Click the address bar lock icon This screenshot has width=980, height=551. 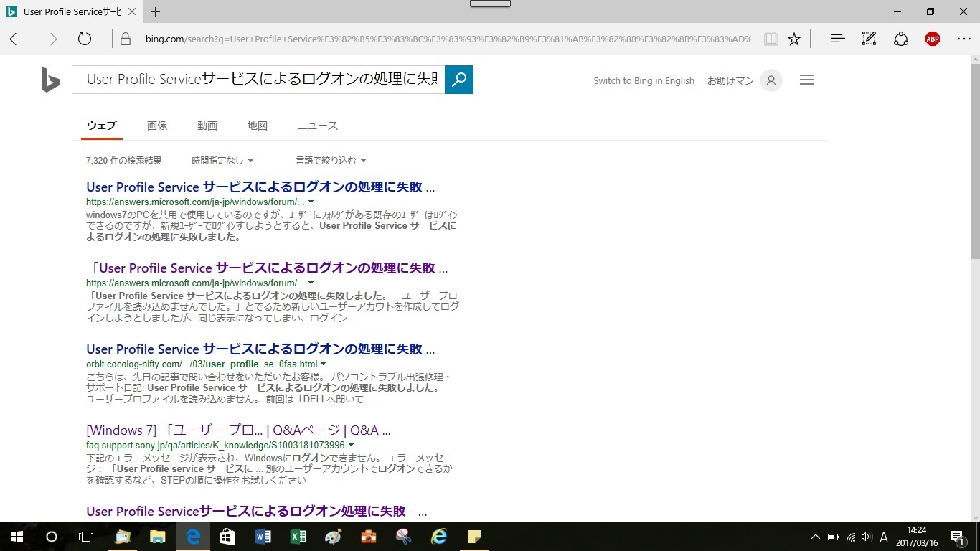(126, 39)
